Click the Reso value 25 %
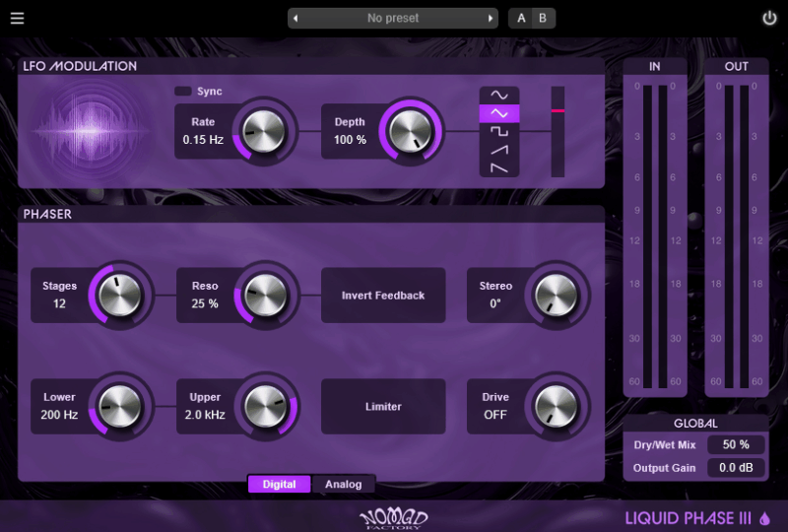 click(205, 303)
